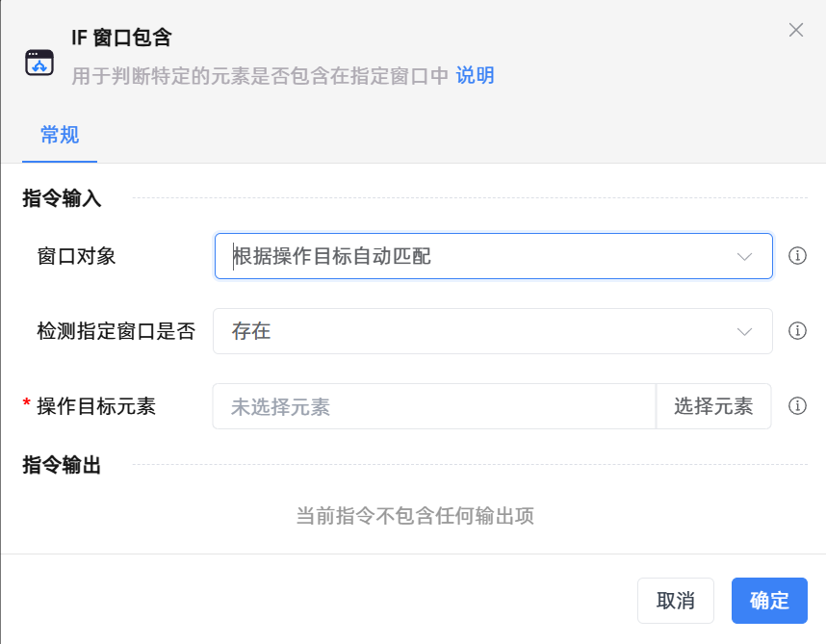Click the 指令输入 section header
Screen dimensions: 826x644
click(62, 198)
